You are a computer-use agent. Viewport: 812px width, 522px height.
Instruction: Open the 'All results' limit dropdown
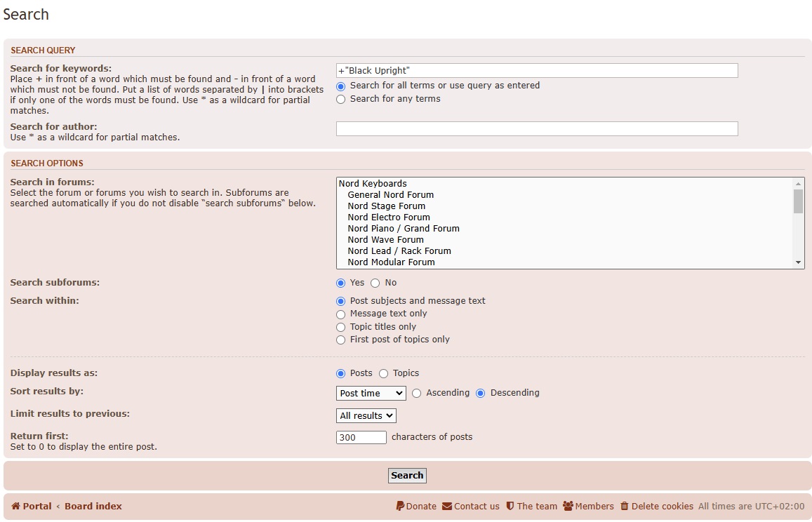coord(366,416)
